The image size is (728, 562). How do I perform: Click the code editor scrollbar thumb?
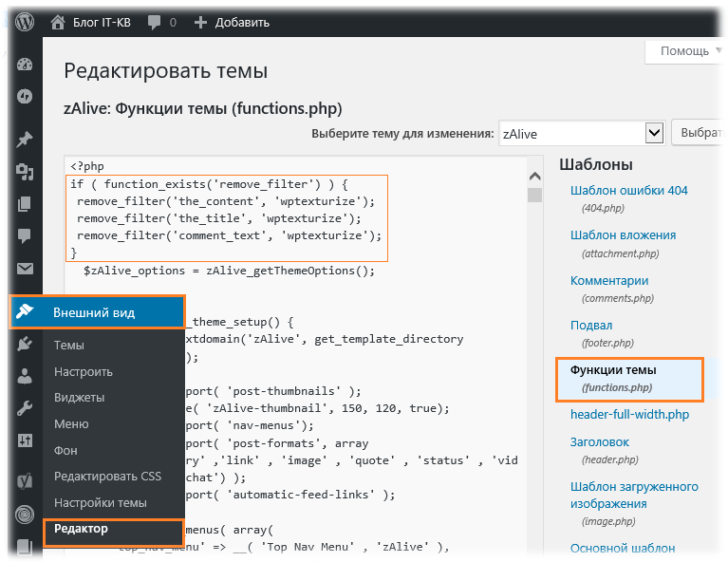(535, 195)
